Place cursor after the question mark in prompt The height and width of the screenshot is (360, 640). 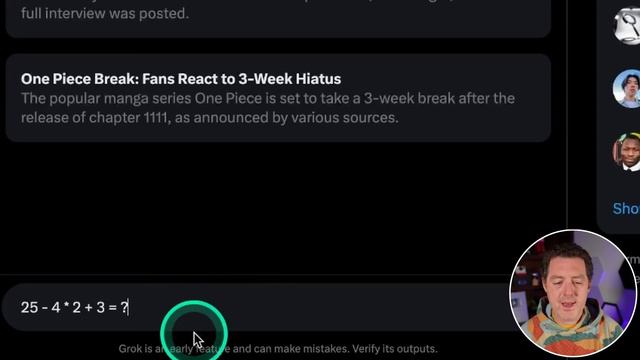129,307
